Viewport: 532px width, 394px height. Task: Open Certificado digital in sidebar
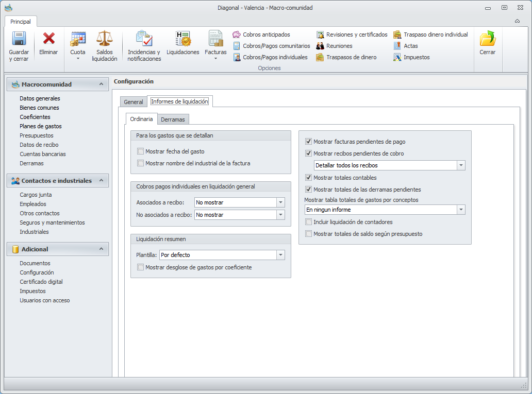pos(41,282)
